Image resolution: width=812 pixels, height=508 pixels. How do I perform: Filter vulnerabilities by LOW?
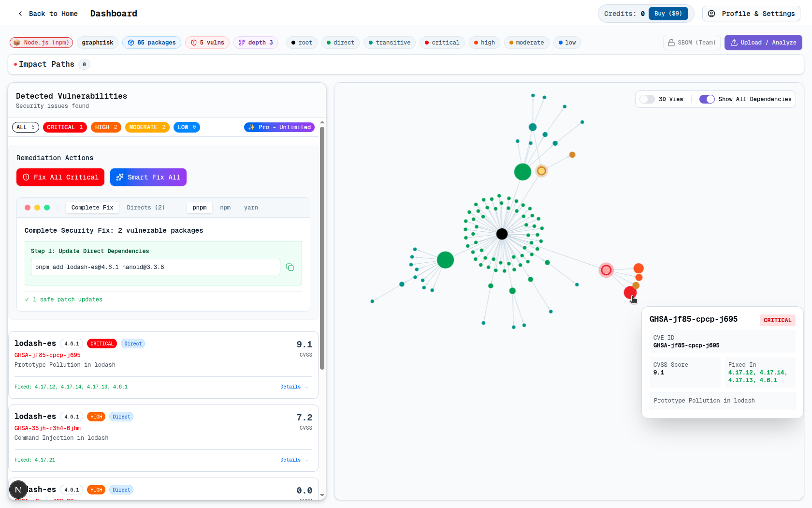tap(187, 127)
